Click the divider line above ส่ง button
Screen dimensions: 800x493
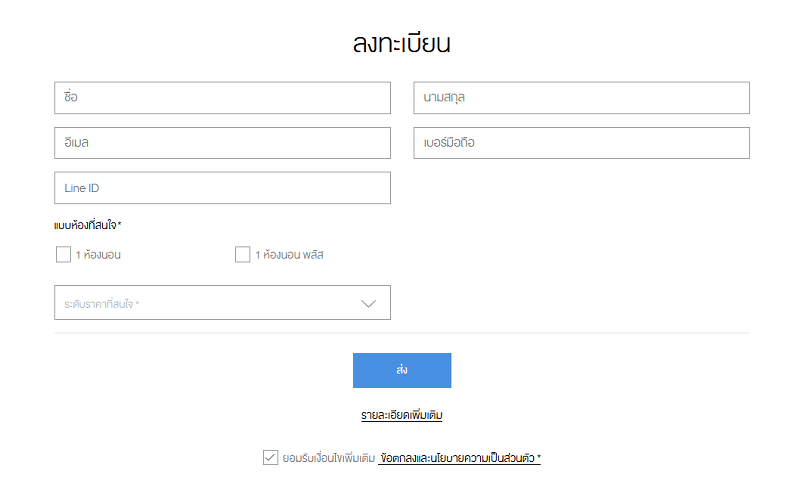pyautogui.click(x=402, y=333)
